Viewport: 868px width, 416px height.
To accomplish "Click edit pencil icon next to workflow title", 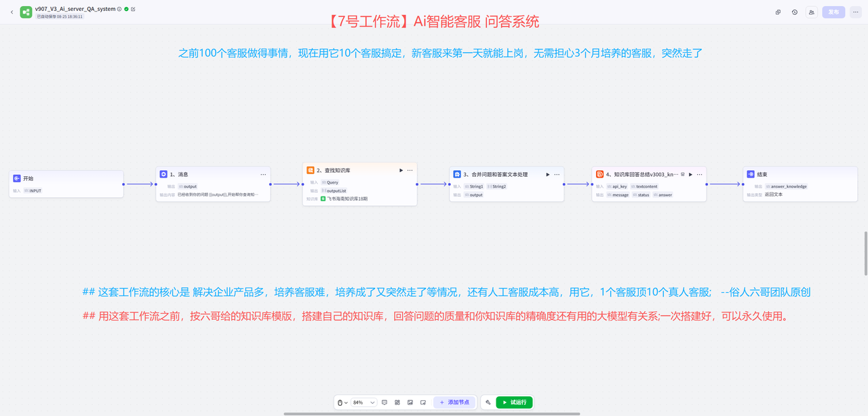I will point(133,9).
